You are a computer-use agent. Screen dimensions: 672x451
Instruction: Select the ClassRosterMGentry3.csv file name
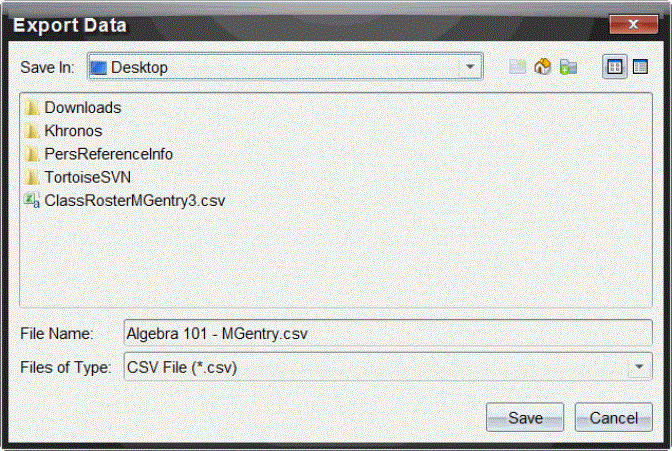(135, 200)
